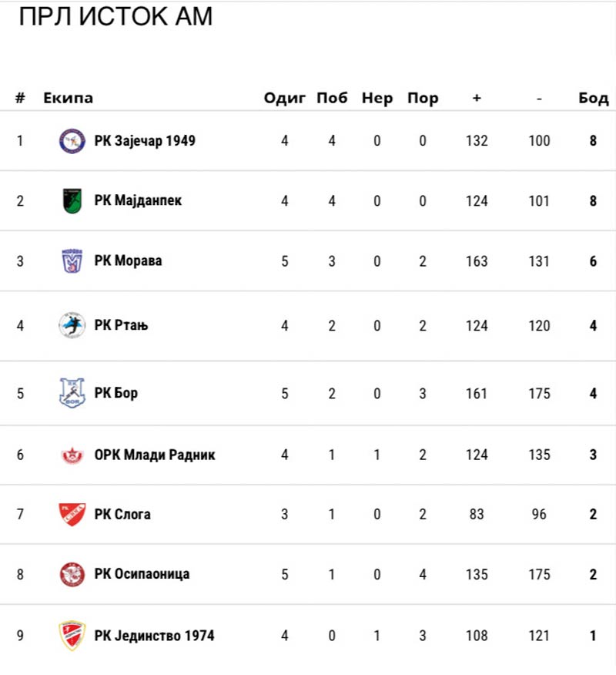Click the РК Морава club crest
The width and height of the screenshot is (616, 675).
(72, 261)
